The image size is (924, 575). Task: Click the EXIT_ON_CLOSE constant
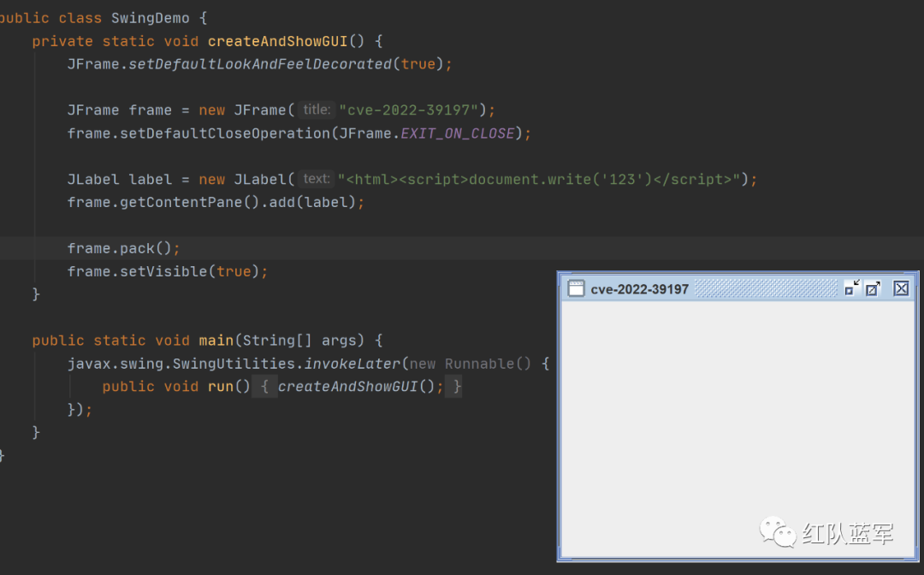[x=457, y=133]
